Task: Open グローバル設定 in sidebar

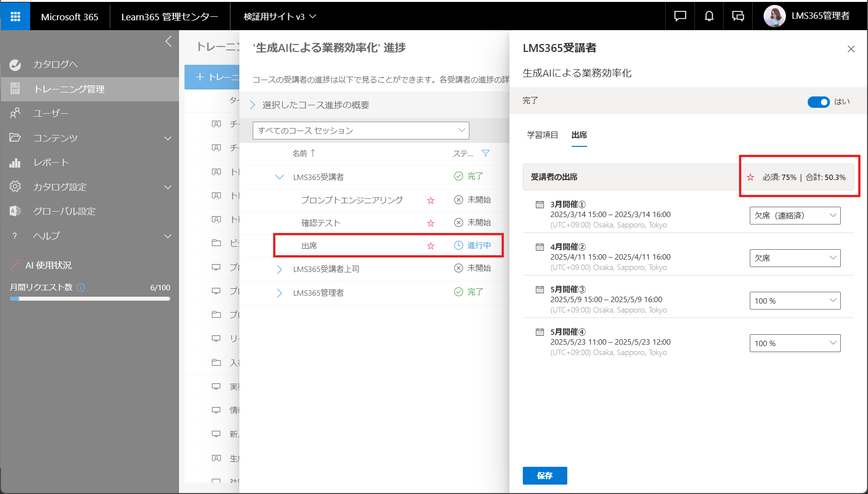Action: pyautogui.click(x=64, y=211)
